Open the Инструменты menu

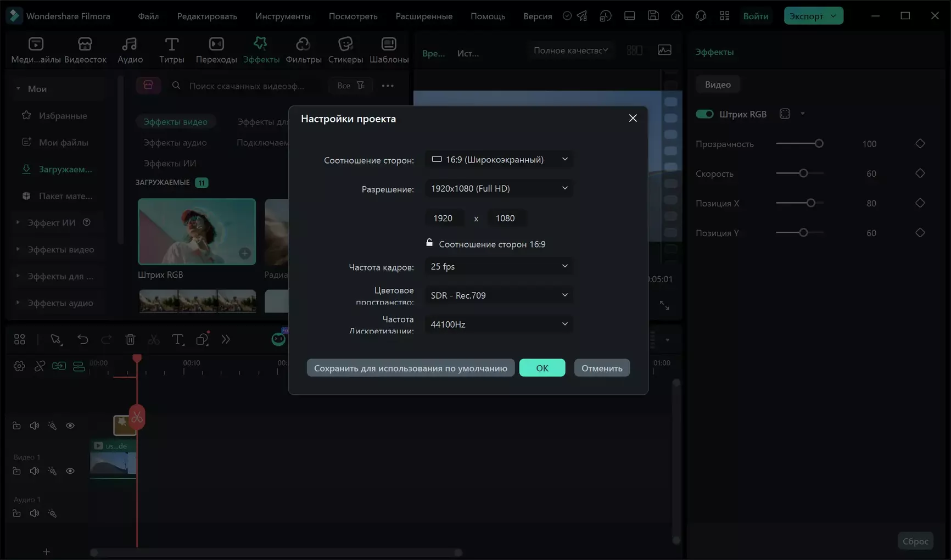tap(283, 16)
